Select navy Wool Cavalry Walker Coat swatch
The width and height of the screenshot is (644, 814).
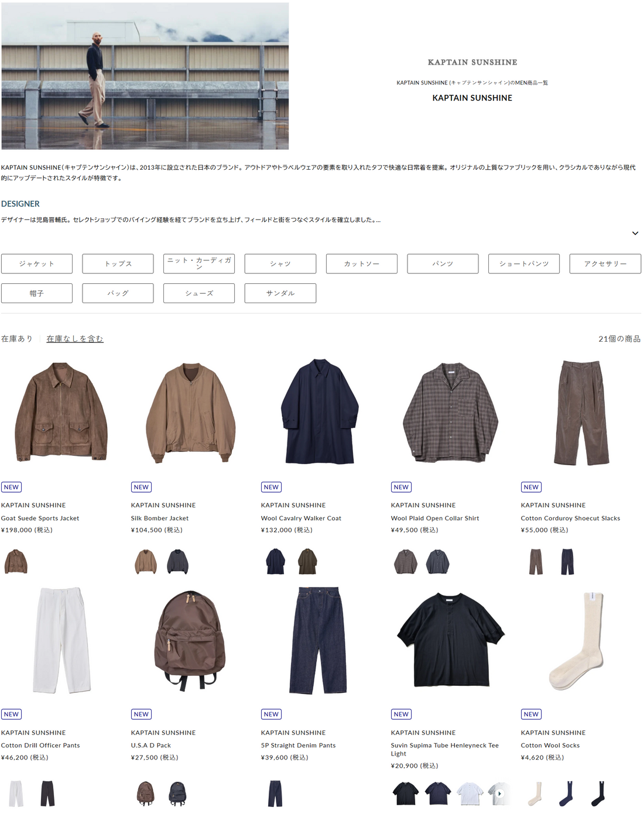click(275, 562)
